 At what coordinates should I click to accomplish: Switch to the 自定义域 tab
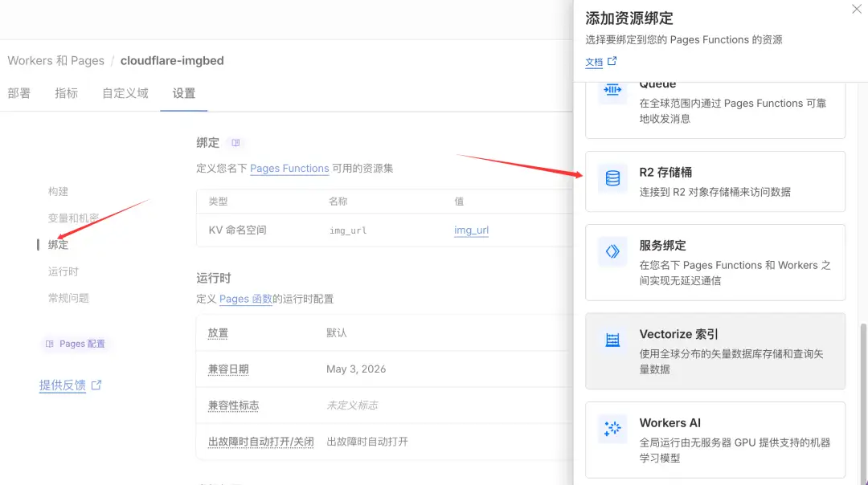coord(125,93)
